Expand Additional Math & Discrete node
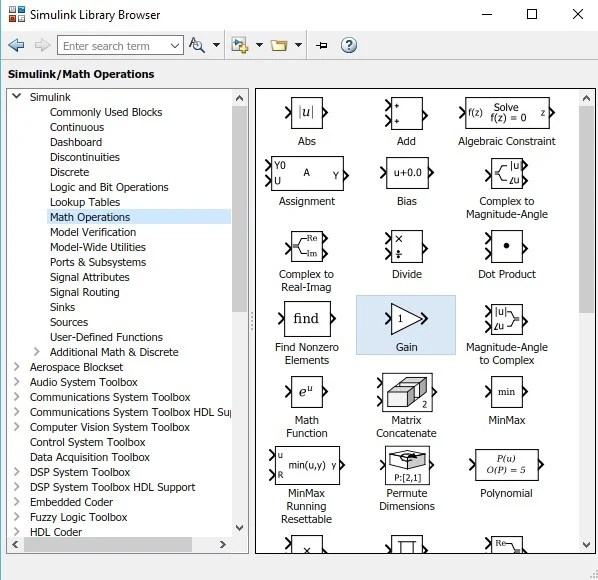Screen dimensions: 598x580 tap(37, 352)
